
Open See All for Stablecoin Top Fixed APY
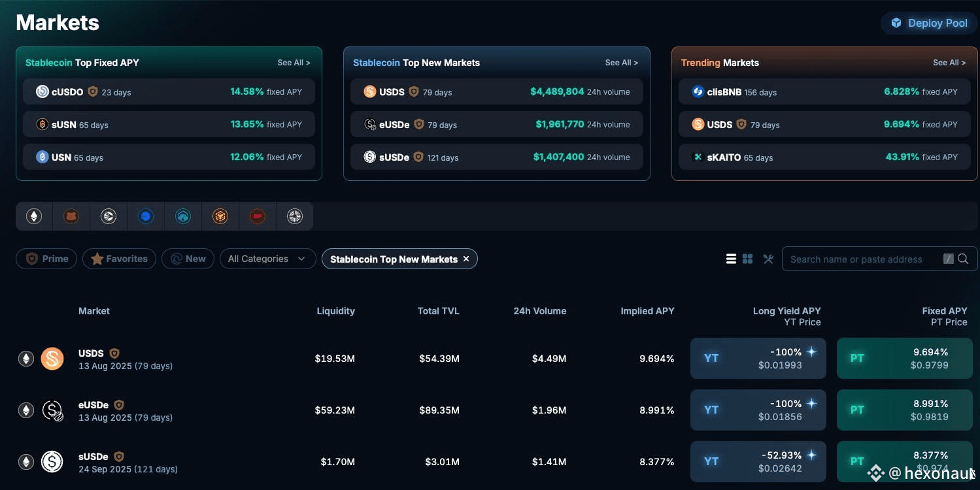pyautogui.click(x=294, y=63)
